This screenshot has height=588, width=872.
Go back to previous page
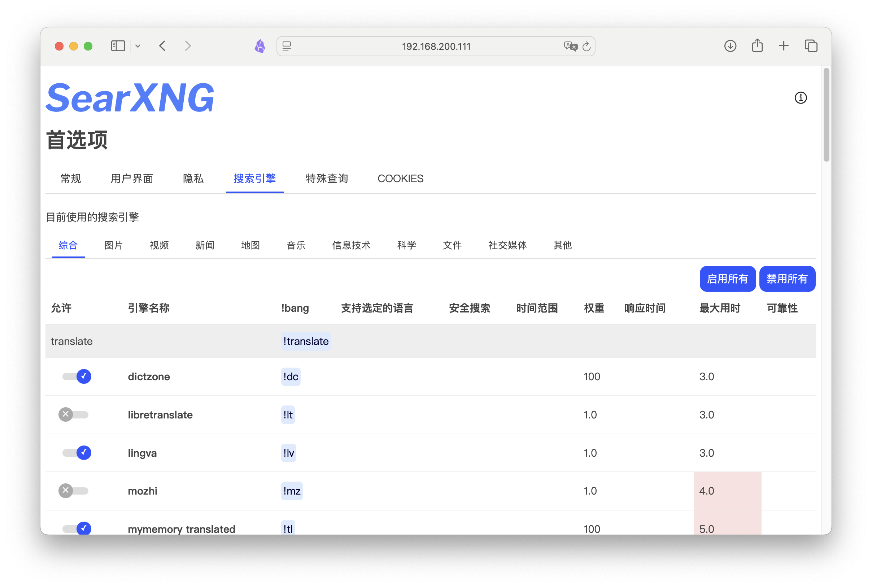pyautogui.click(x=162, y=46)
